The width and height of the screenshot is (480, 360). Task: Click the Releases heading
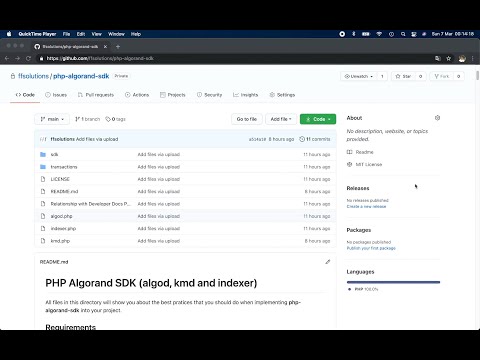point(358,188)
